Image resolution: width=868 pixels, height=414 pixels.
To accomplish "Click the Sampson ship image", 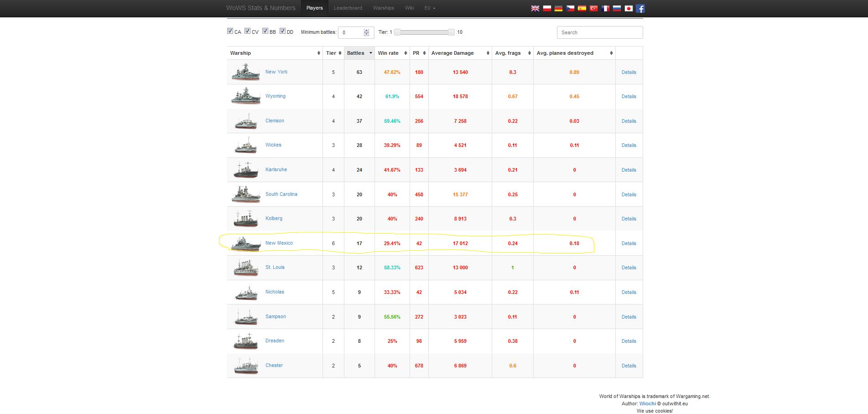I will (x=246, y=317).
